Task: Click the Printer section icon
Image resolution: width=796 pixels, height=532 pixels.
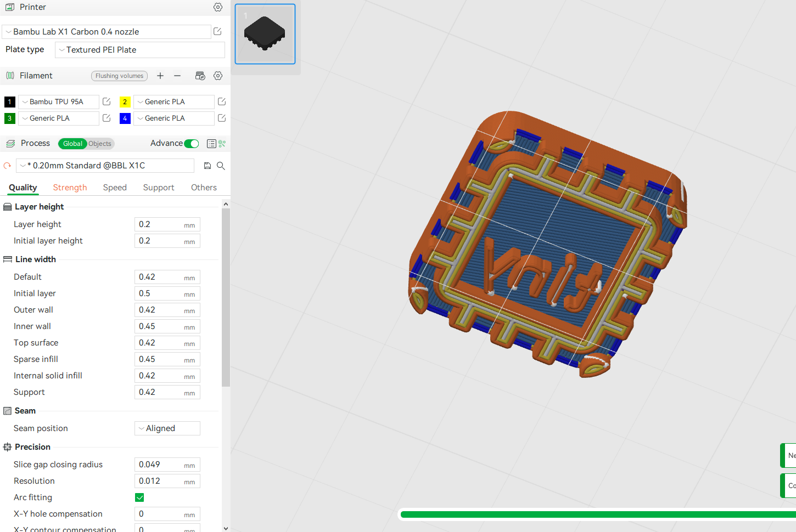Action: click(x=10, y=7)
